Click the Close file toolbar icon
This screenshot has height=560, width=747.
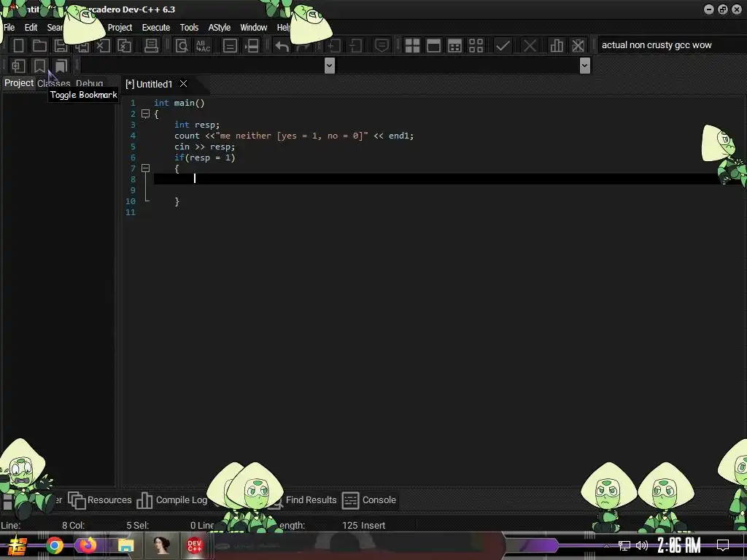[x=103, y=46]
